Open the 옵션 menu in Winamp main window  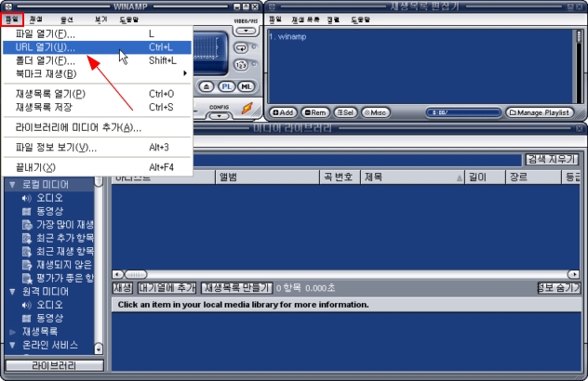pos(67,20)
